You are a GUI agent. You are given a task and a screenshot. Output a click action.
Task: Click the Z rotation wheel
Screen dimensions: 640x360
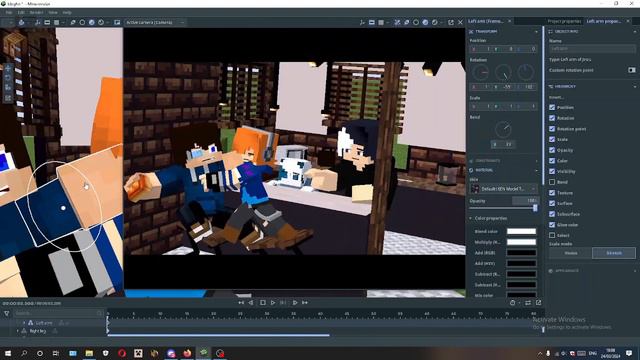coord(525,73)
